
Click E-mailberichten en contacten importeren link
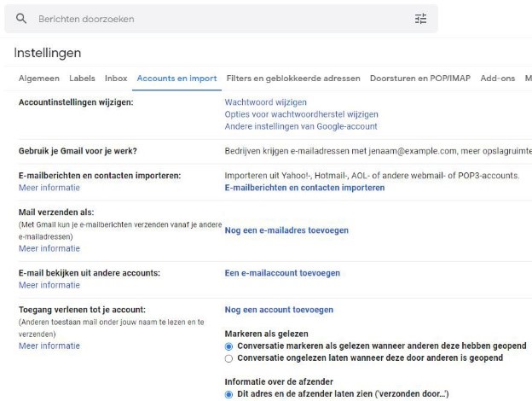(304, 188)
